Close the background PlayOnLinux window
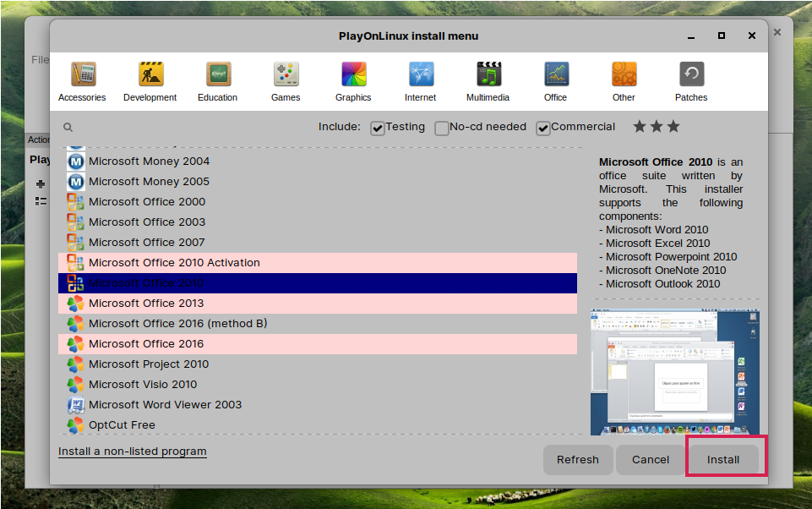The image size is (812, 509). click(x=777, y=32)
